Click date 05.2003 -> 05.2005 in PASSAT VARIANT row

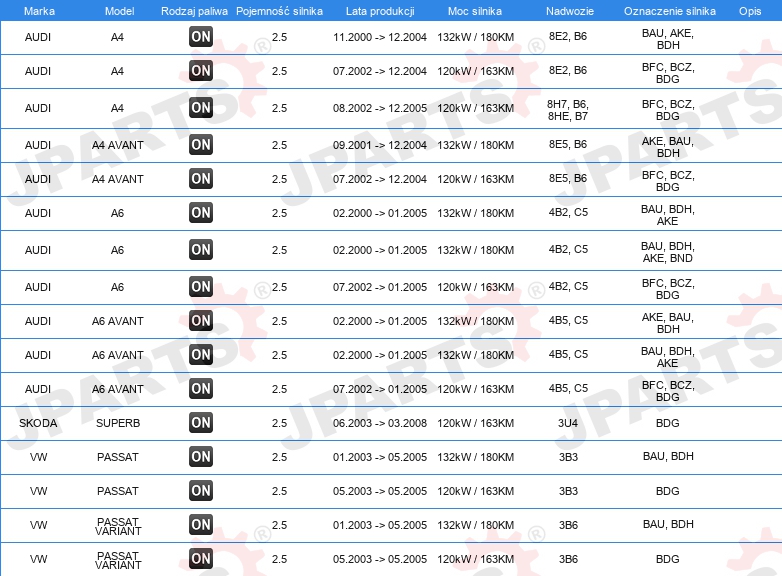coord(380,559)
